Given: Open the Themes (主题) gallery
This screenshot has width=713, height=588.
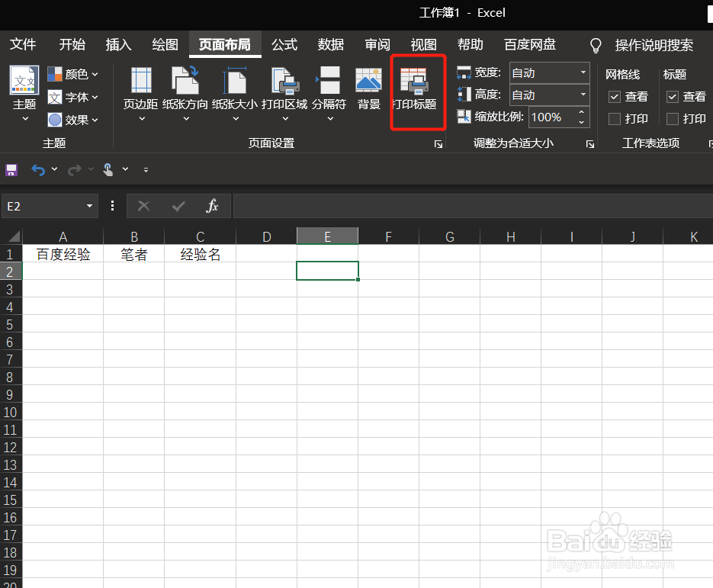Looking at the screenshot, I should 24,95.
